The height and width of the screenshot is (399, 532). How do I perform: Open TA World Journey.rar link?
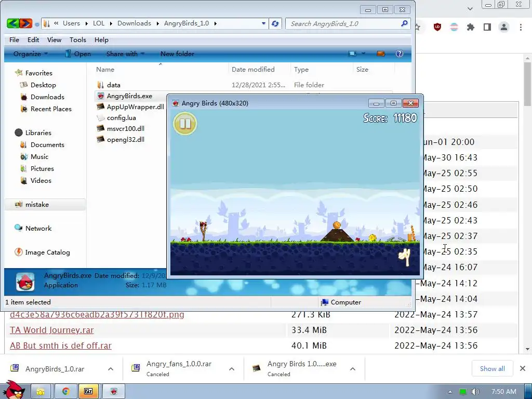pos(51,330)
